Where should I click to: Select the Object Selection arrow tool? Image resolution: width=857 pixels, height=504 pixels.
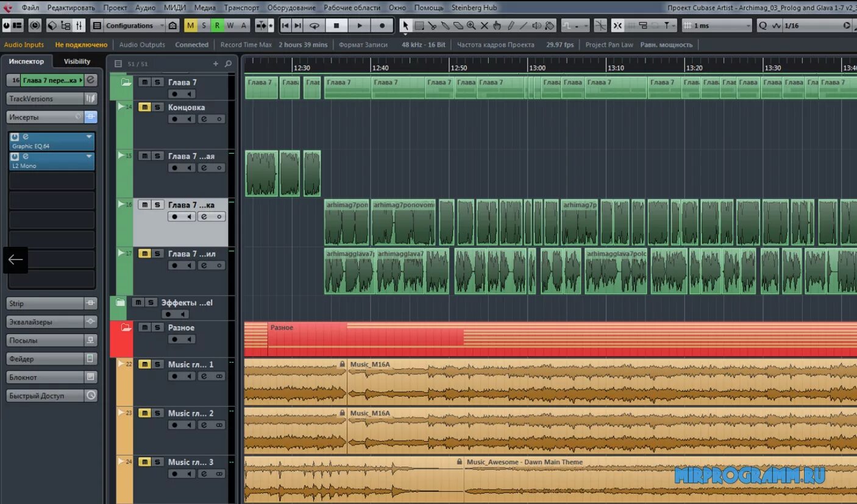405,26
